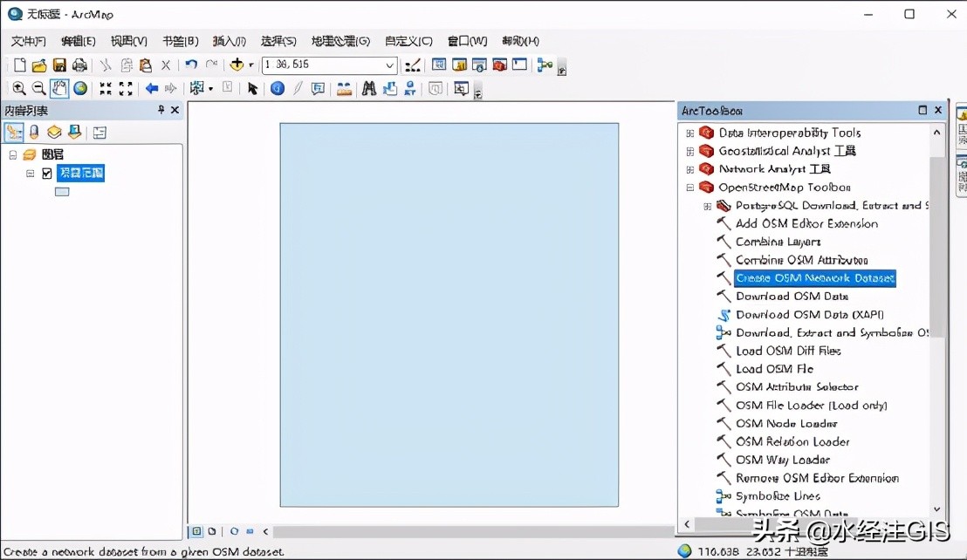Select List By Source button

34,132
